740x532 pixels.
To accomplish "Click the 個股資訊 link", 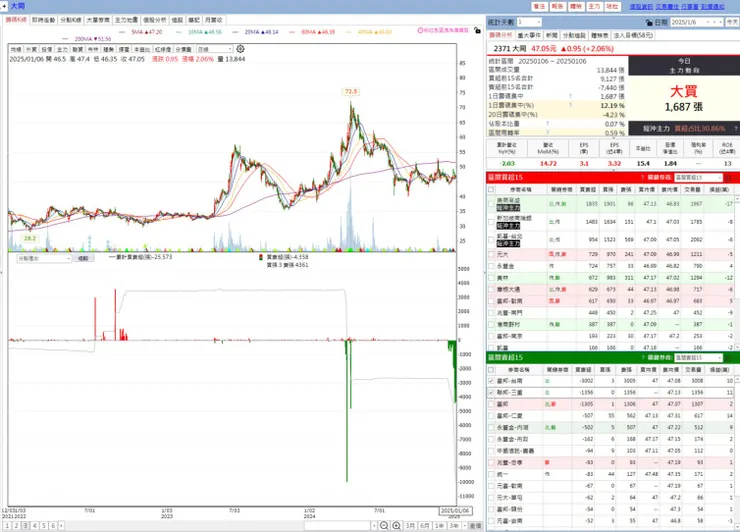I will [641, 7].
